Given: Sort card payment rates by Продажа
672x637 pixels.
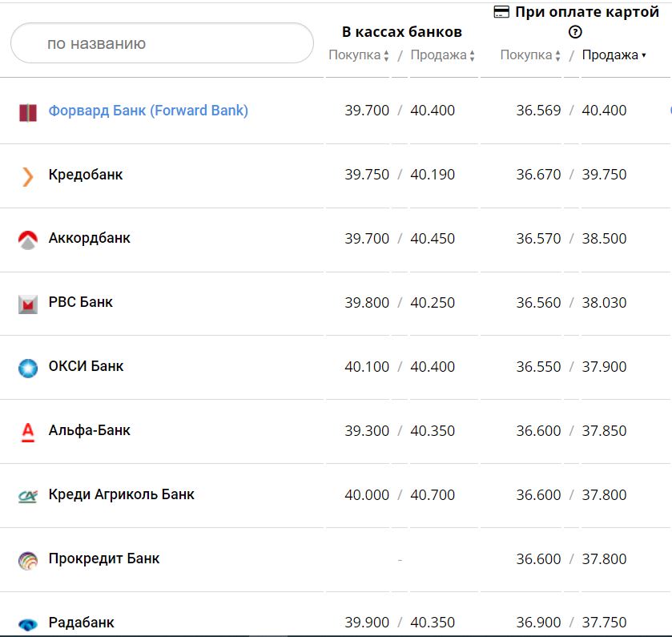Looking at the screenshot, I should 614,55.
